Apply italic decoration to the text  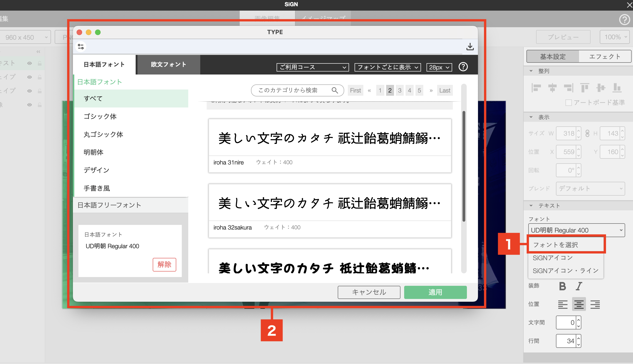pyautogui.click(x=579, y=286)
